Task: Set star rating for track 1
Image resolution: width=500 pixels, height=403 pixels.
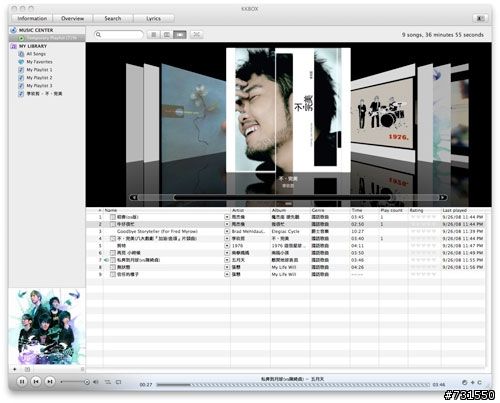Action: pyautogui.click(x=424, y=217)
